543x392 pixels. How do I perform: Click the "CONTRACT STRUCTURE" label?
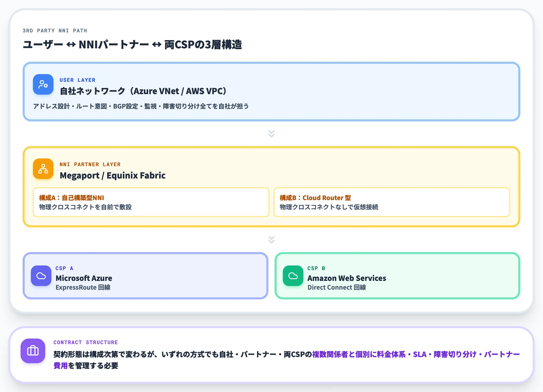(x=86, y=342)
